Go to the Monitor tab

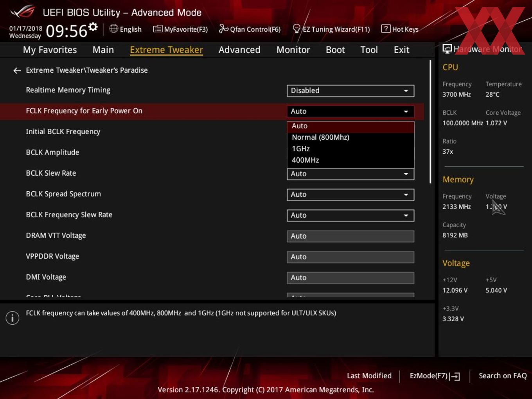pyautogui.click(x=293, y=50)
